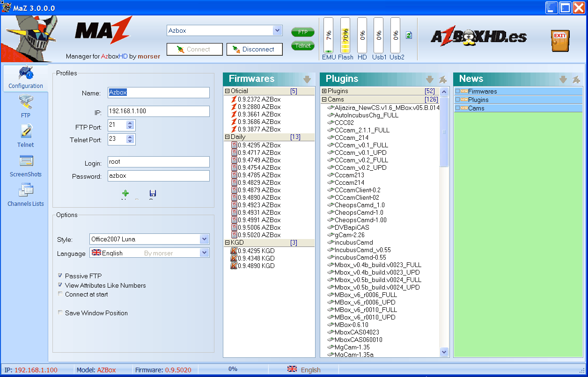The height and width of the screenshot is (377, 588).
Task: Select the AutoIncubusChg_FULL cam entry
Action: pos(363,115)
